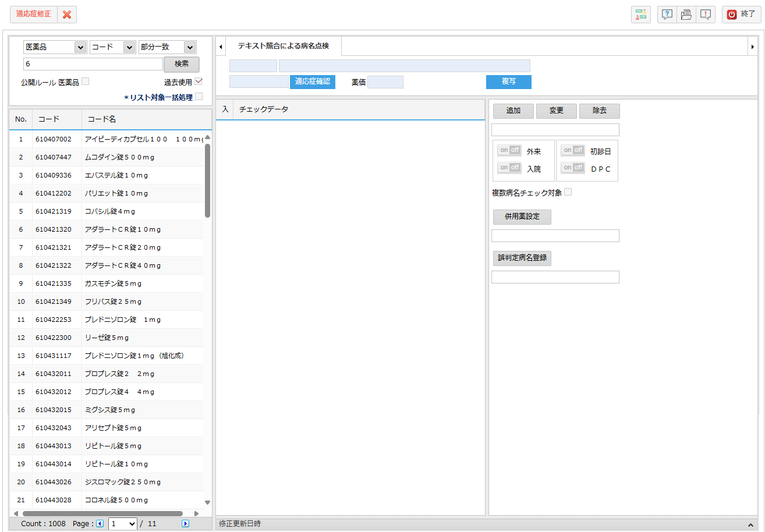Select row エバステル錠１０ｍｇ

pyautogui.click(x=107, y=175)
